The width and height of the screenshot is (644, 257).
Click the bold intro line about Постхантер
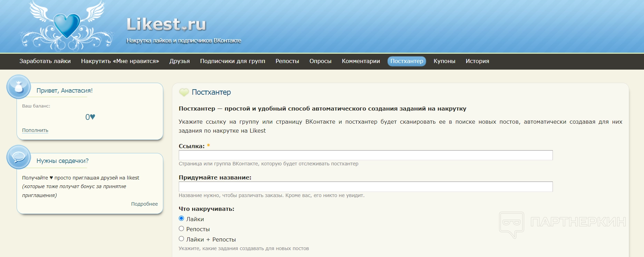(x=322, y=109)
